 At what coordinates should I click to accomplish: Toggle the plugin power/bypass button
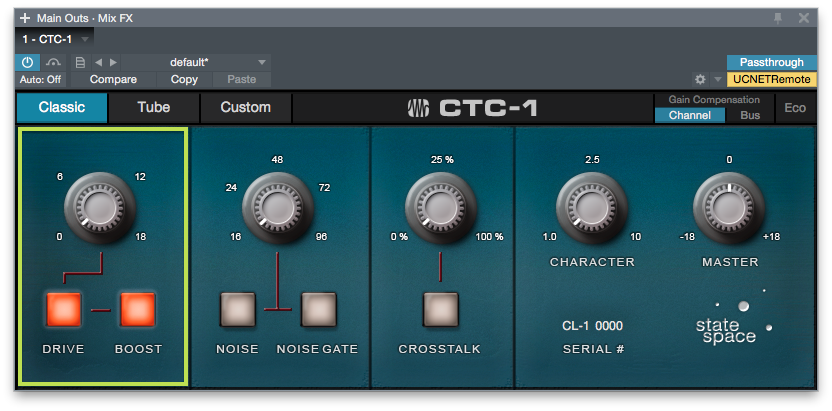pyautogui.click(x=27, y=63)
